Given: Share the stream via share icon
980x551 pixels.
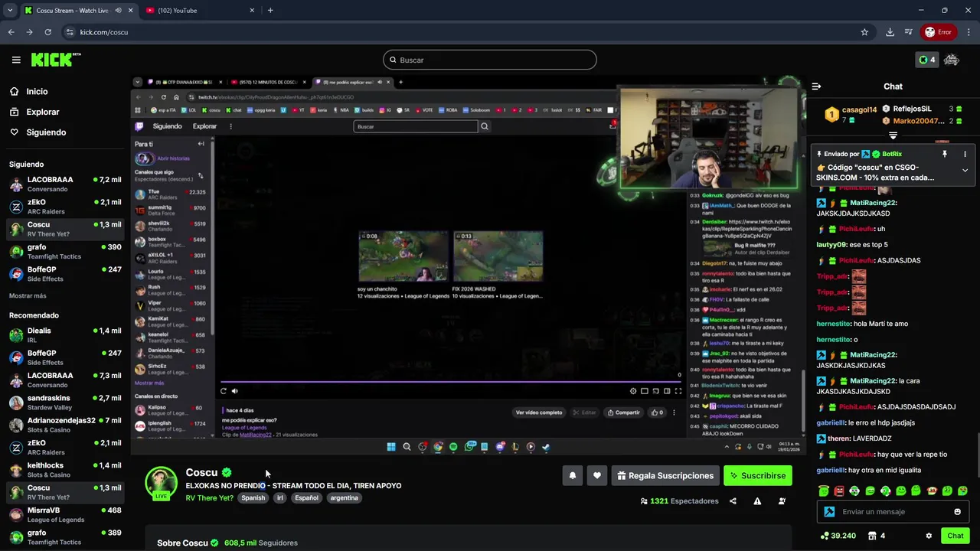Looking at the screenshot, I should (733, 501).
